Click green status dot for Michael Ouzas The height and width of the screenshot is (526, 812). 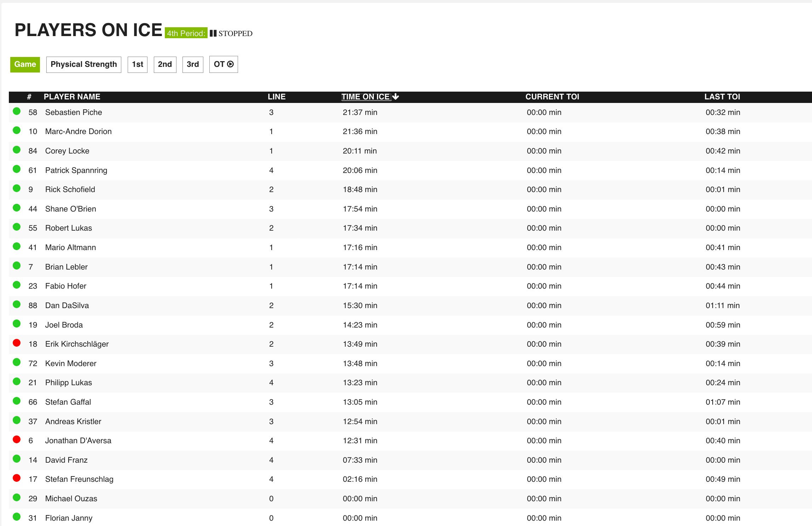[17, 498]
